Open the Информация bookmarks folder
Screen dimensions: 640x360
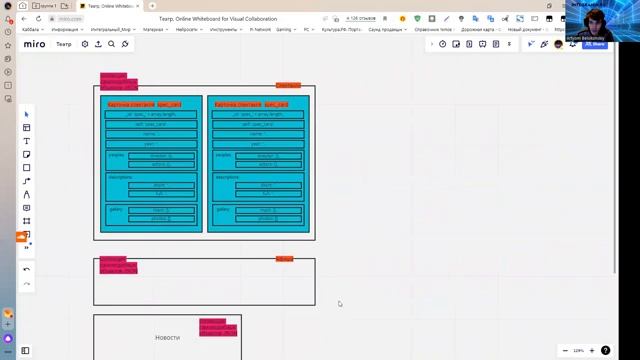pyautogui.click(x=67, y=29)
